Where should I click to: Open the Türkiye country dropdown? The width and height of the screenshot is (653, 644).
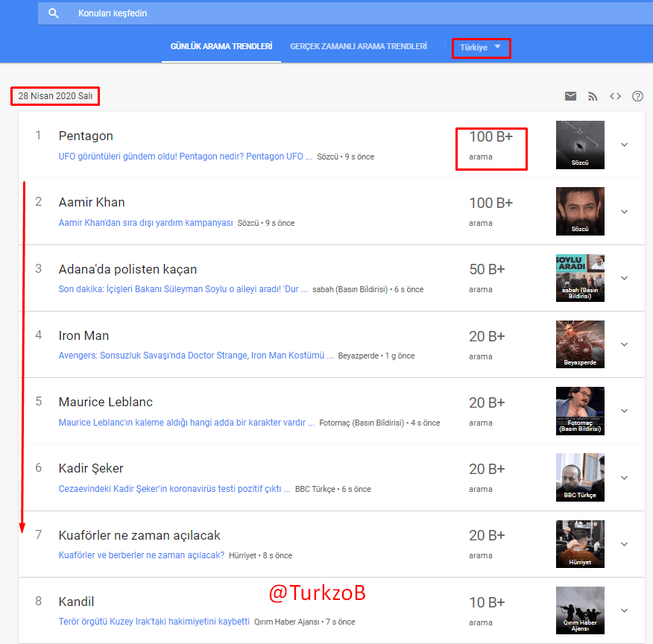pyautogui.click(x=481, y=48)
